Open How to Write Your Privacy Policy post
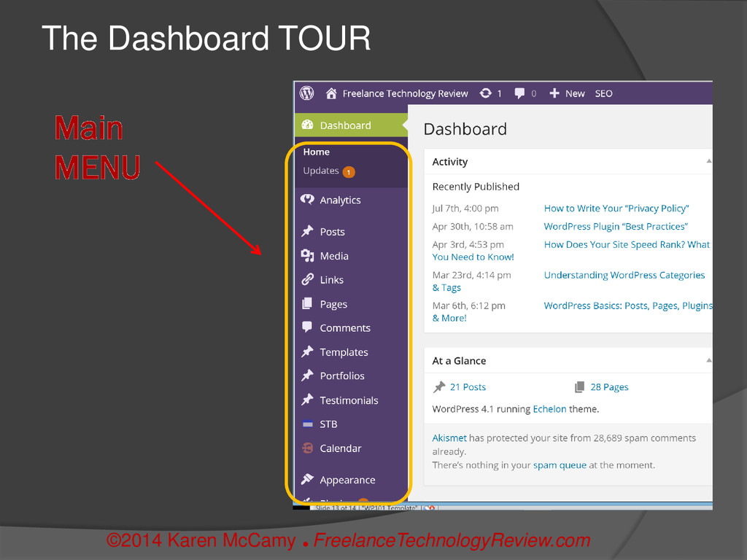 click(x=616, y=209)
